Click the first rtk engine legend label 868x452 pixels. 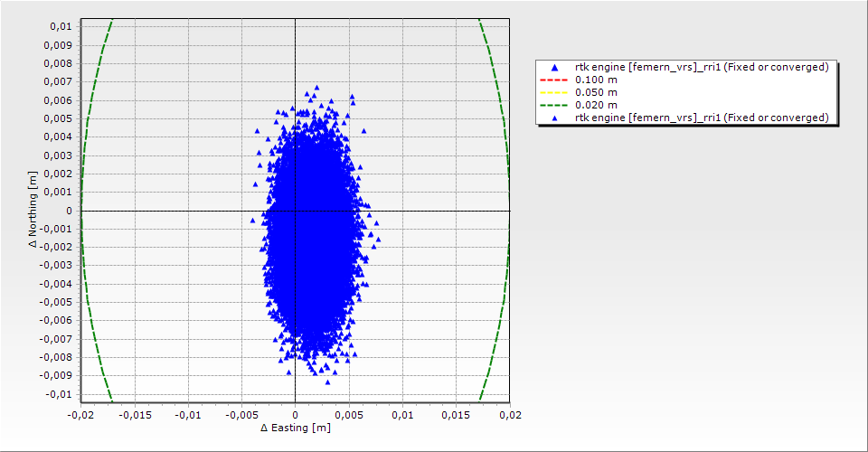click(x=702, y=68)
